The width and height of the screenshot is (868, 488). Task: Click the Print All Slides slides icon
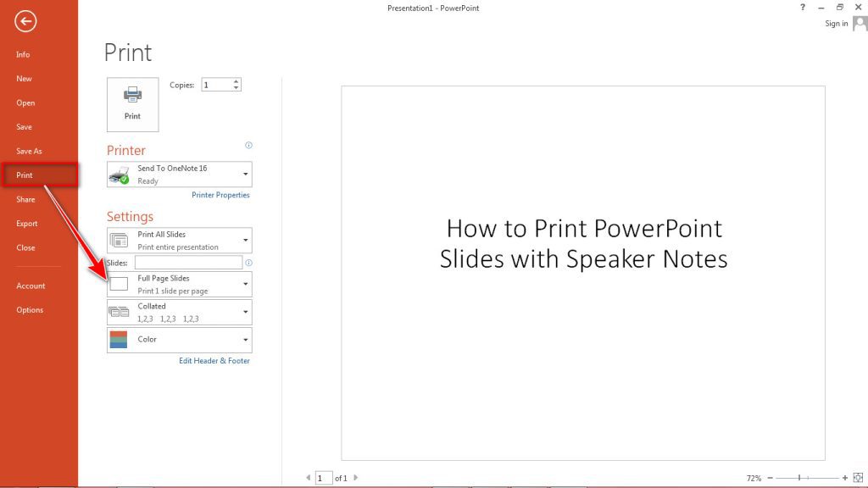tap(119, 239)
